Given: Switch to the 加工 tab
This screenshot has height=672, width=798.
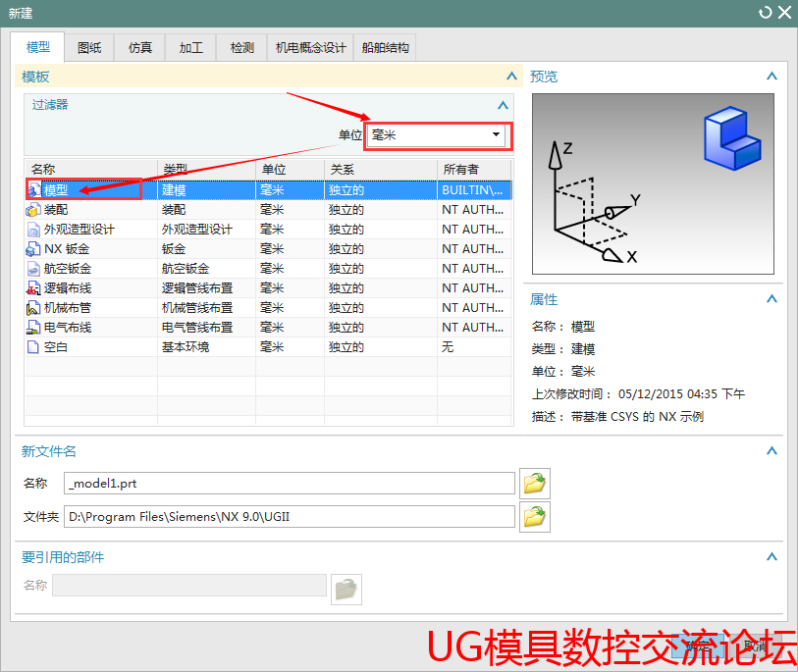Looking at the screenshot, I should click(x=190, y=48).
